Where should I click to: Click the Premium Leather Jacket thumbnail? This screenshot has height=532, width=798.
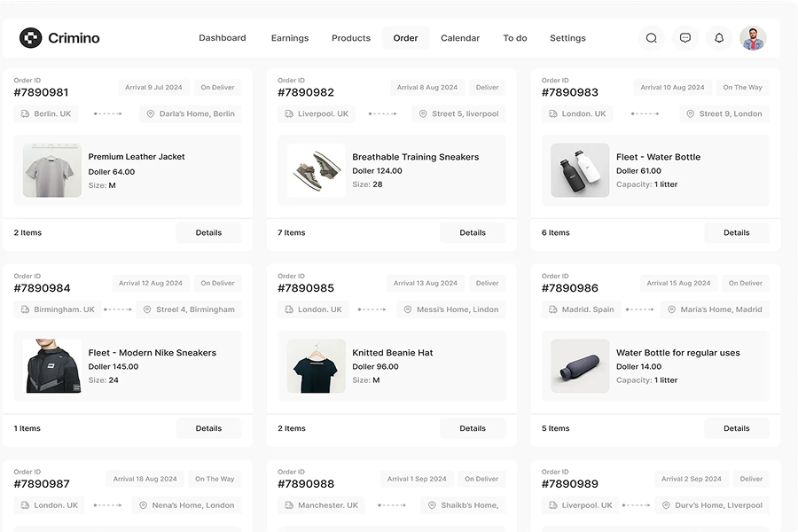click(x=52, y=170)
